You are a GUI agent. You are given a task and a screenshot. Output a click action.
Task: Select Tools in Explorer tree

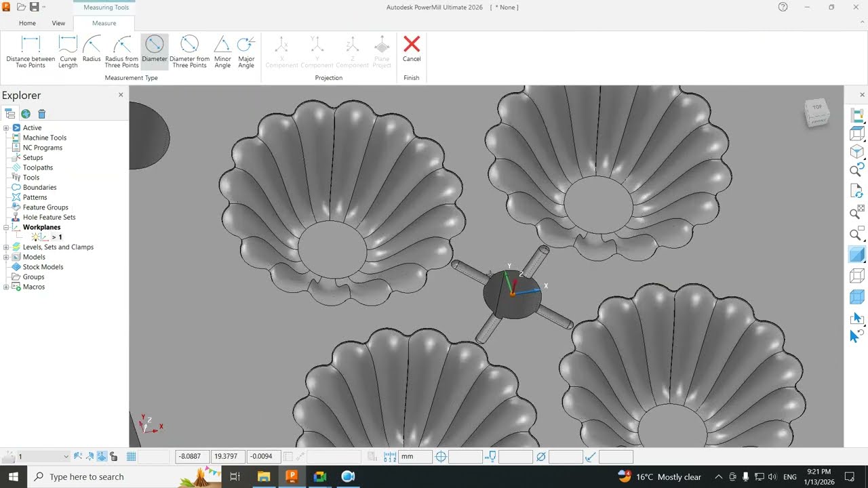(x=31, y=178)
